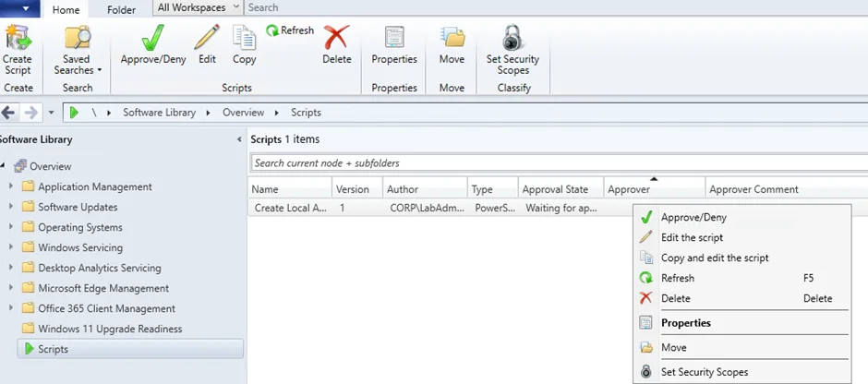
Task: Click Software Library in breadcrumb
Action: 160,113
